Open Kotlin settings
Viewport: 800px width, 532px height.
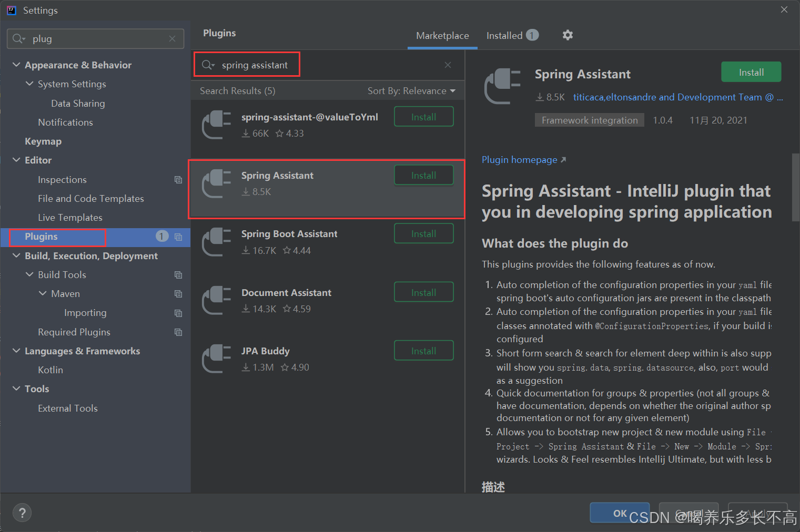50,370
